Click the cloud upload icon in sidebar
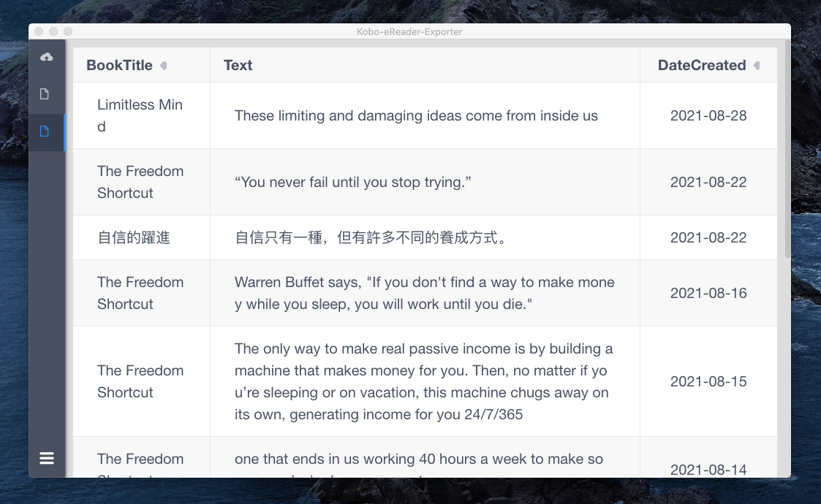Screen dimensions: 821x504 coord(46,57)
